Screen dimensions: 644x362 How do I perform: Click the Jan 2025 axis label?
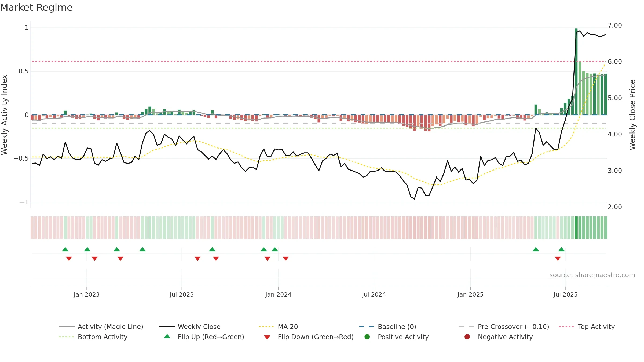470,294
